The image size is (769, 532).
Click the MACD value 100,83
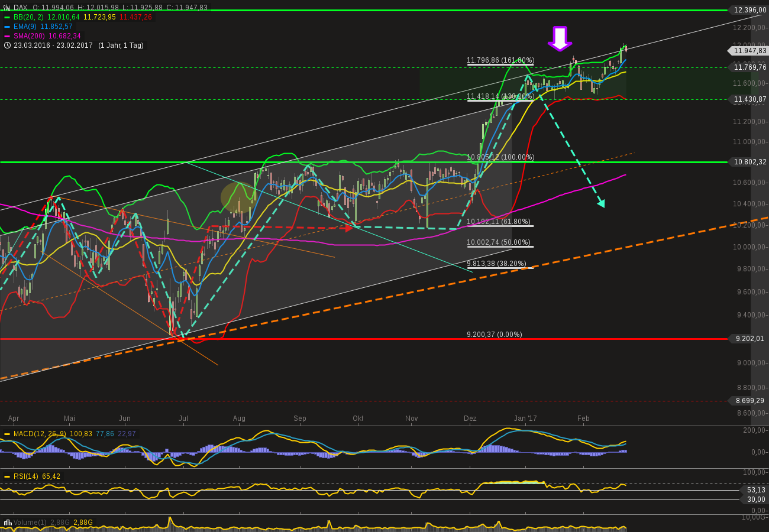tap(80, 434)
